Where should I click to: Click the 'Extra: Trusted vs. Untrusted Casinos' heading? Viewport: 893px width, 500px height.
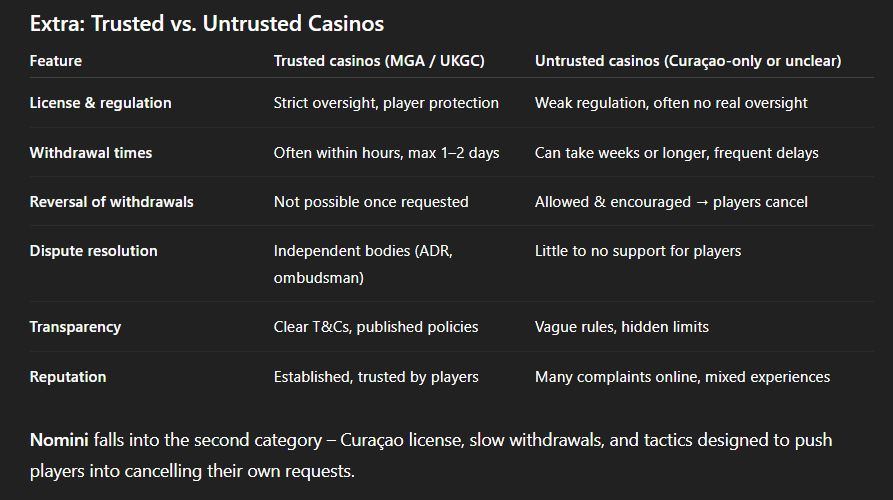pyautogui.click(x=207, y=23)
